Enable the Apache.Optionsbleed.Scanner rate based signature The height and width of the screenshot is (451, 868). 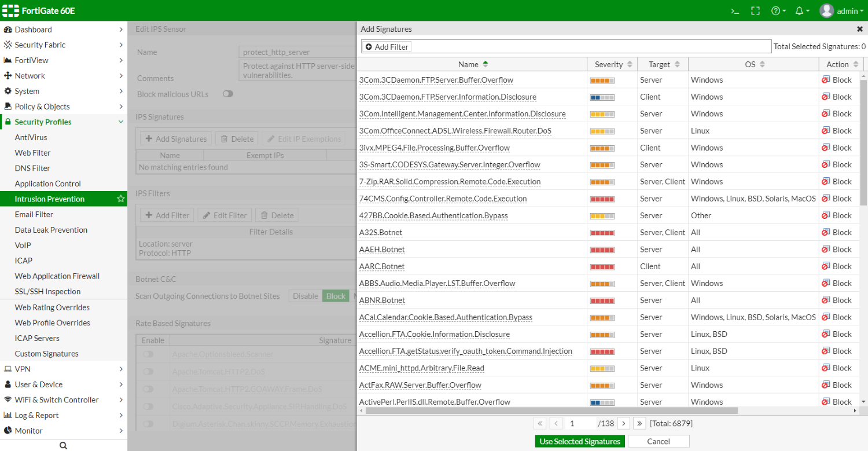pyautogui.click(x=149, y=354)
